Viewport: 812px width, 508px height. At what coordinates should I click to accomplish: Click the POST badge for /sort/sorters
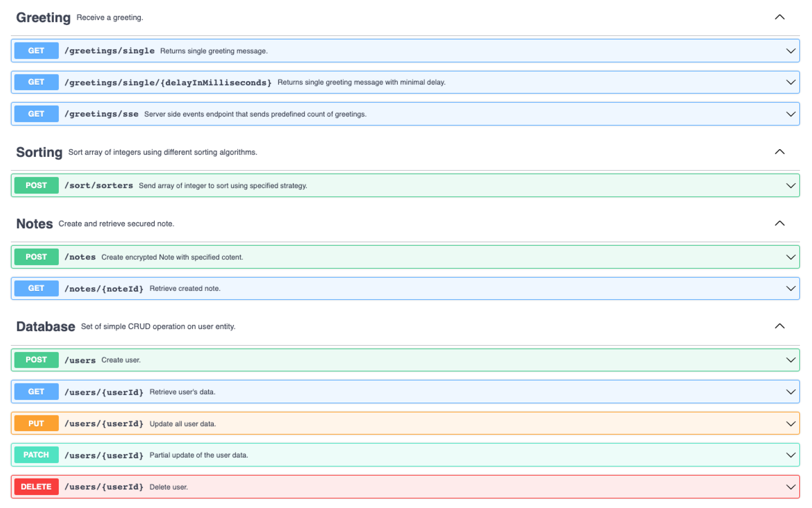36,186
